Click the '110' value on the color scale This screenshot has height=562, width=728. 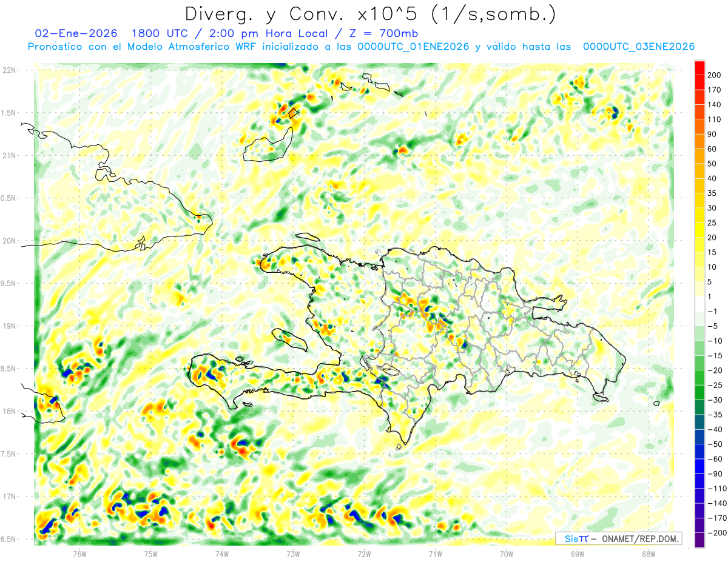(x=715, y=119)
